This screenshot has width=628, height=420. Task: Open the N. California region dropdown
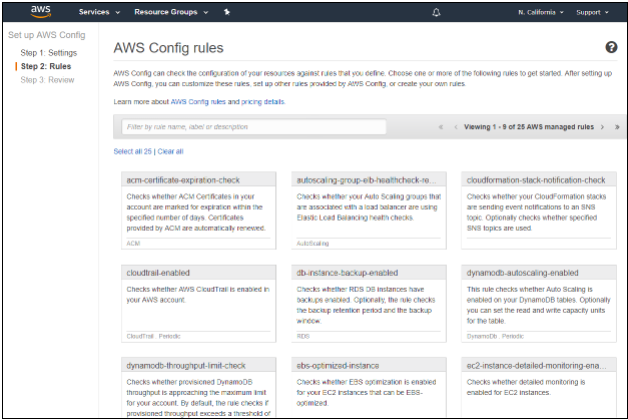541,12
